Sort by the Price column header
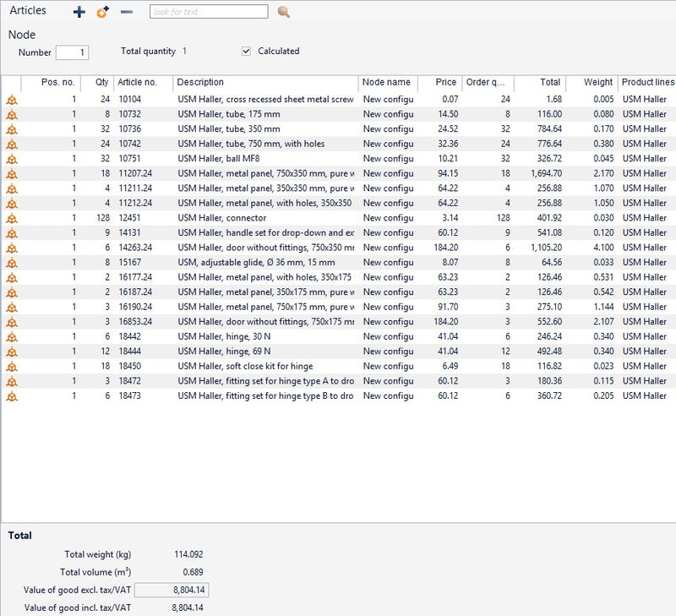 coord(439,82)
